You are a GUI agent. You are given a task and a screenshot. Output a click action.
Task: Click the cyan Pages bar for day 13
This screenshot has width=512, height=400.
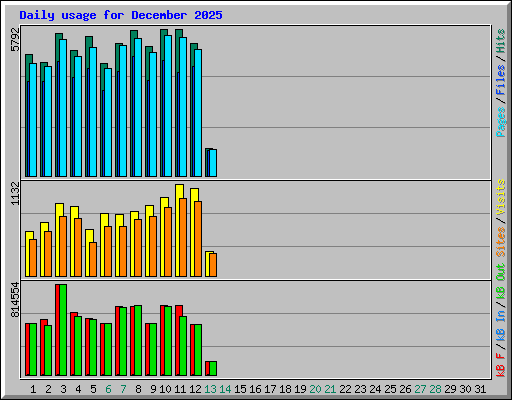213,163
